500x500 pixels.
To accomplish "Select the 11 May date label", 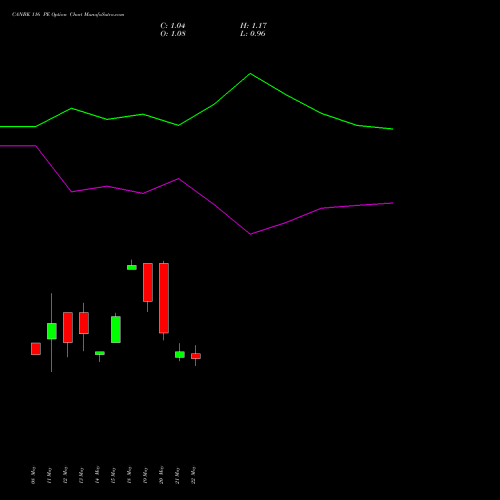I will tap(49, 475).
